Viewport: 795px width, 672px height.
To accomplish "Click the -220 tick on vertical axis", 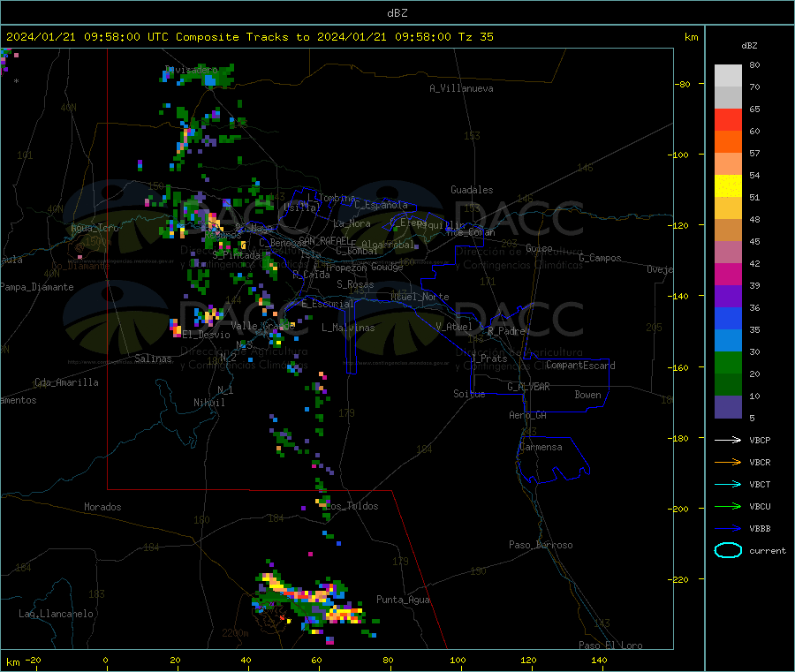I will coord(680,579).
